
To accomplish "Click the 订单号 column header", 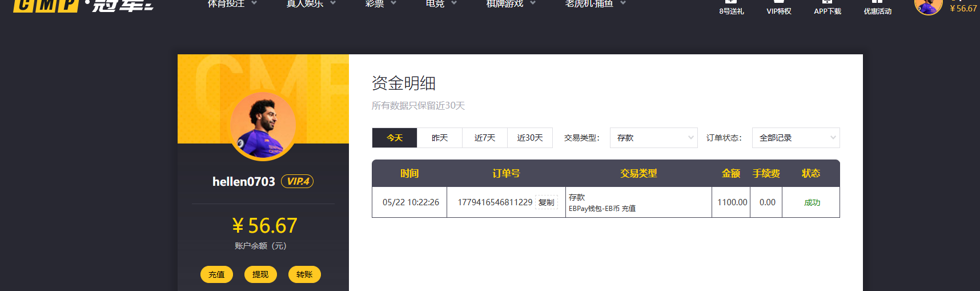I will [506, 173].
